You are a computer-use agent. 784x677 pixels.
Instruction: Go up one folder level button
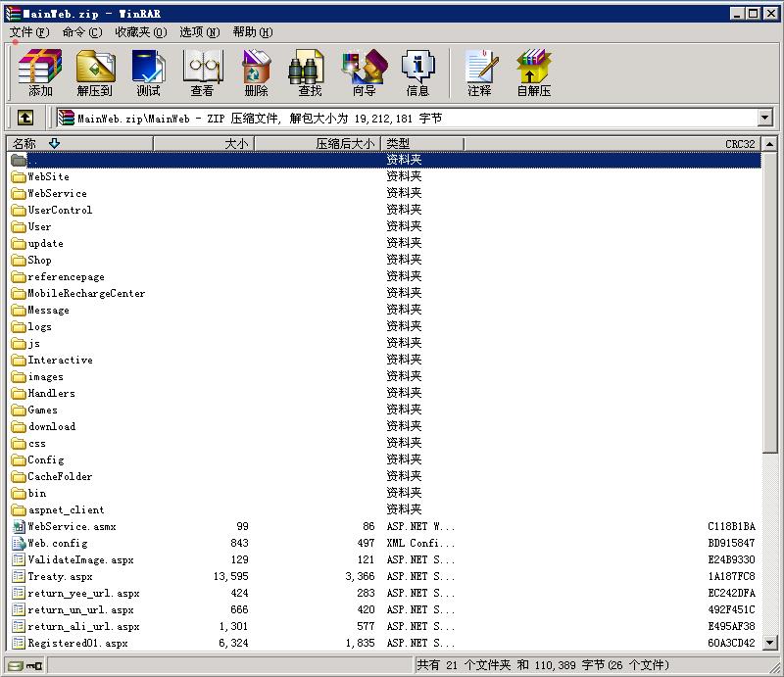[x=25, y=118]
